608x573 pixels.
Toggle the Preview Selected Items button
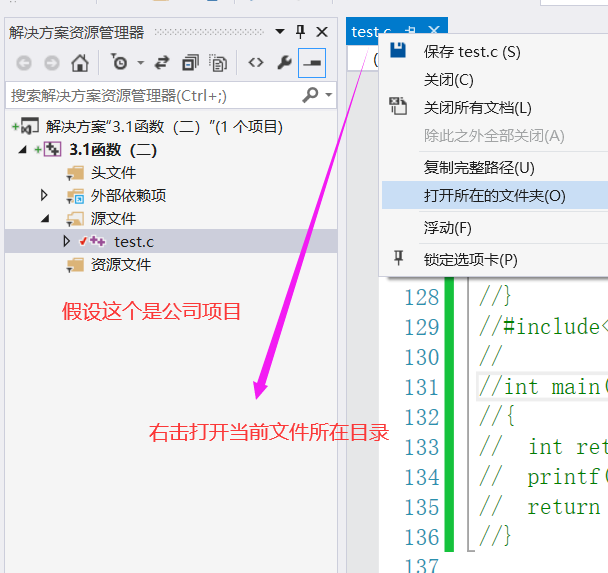[312, 63]
